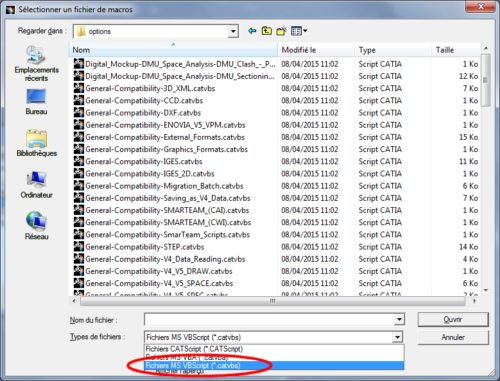The height and width of the screenshot is (381, 500).
Task: Select General-Compatibility-V4_V5_DRAW.catvbs file name
Action: click(159, 271)
